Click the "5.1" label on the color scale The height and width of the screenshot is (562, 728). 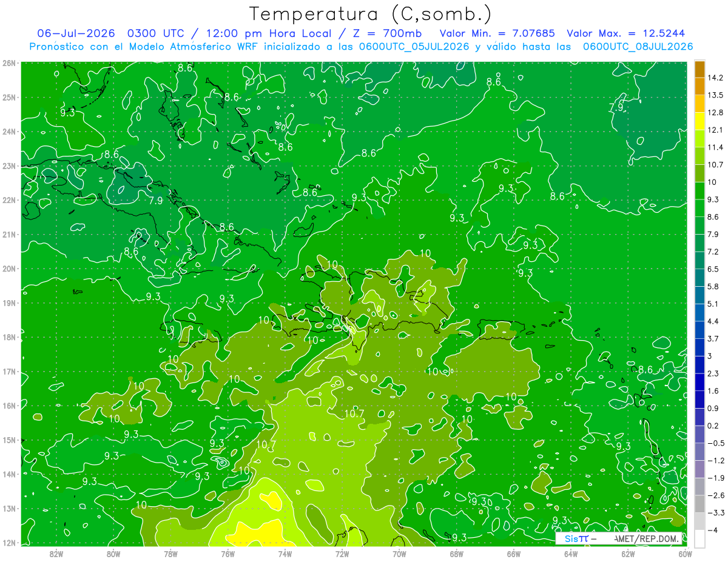pos(713,304)
